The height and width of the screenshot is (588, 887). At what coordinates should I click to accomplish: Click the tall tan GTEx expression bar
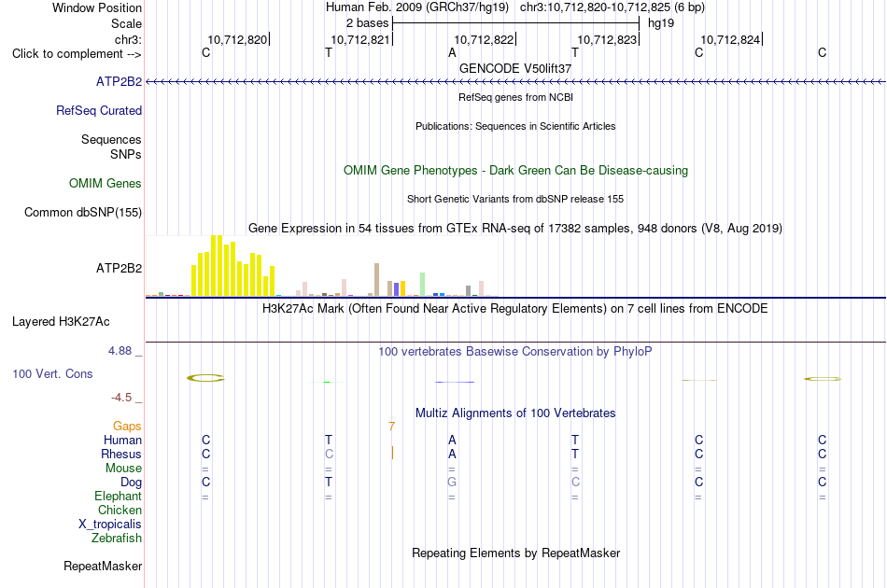click(377, 279)
